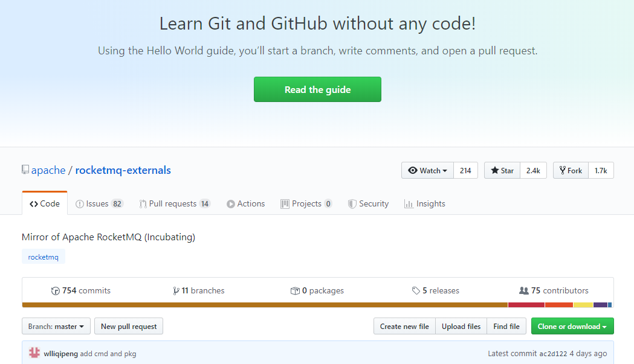Open the add cmd and pkg commit message
This screenshot has height=364, width=634.
click(108, 354)
